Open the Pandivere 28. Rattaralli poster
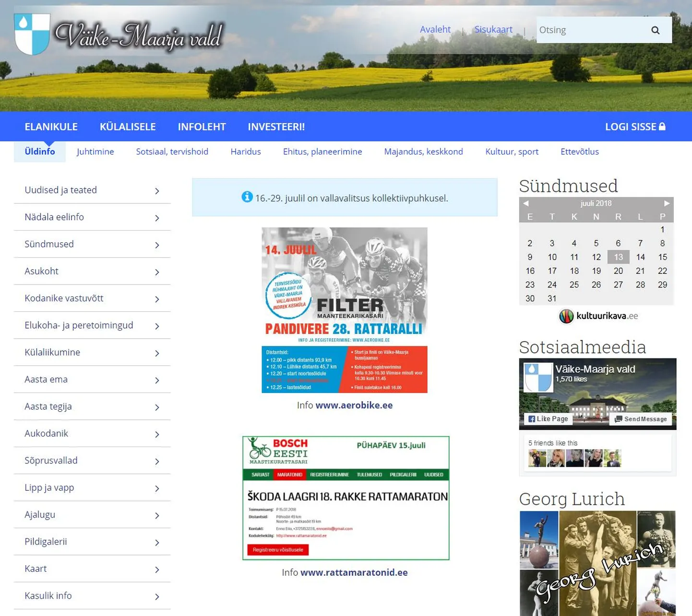This screenshot has height=616, width=692. click(x=345, y=310)
